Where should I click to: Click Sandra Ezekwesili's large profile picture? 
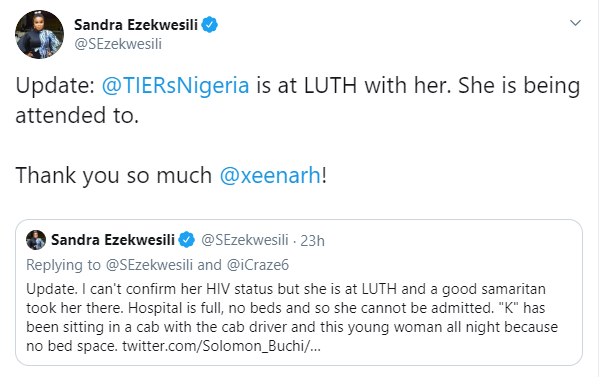pyautogui.click(x=39, y=35)
